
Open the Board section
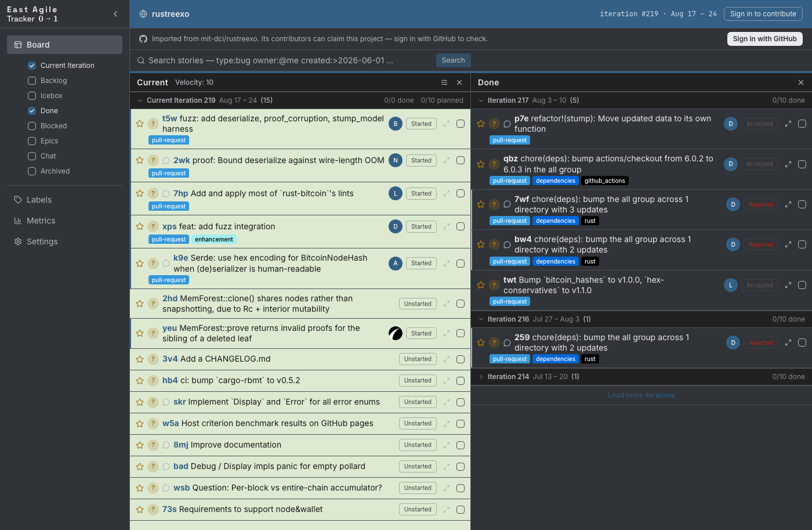(64, 45)
